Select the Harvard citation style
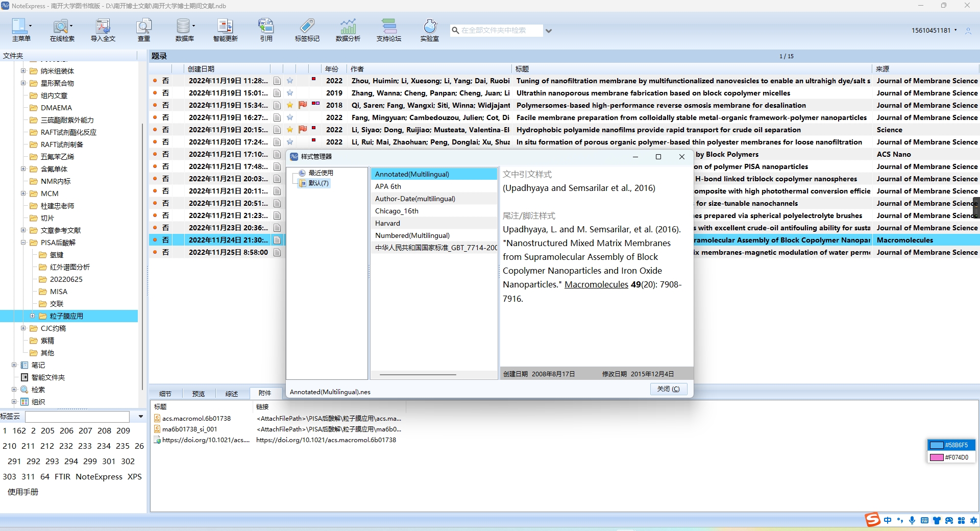The height and width of the screenshot is (531, 980). point(434,223)
